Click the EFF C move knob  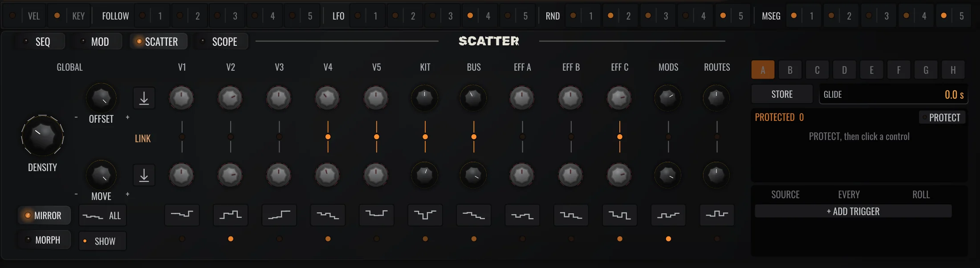tap(619, 175)
